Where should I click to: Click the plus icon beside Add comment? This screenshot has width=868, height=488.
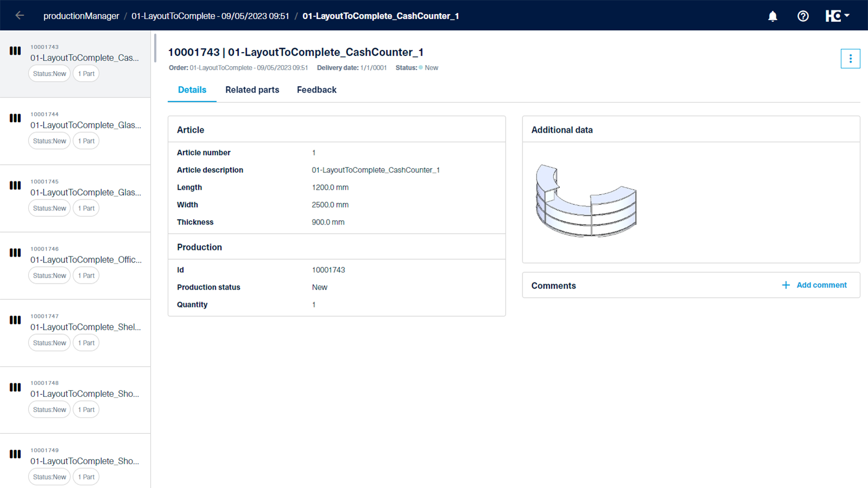786,285
